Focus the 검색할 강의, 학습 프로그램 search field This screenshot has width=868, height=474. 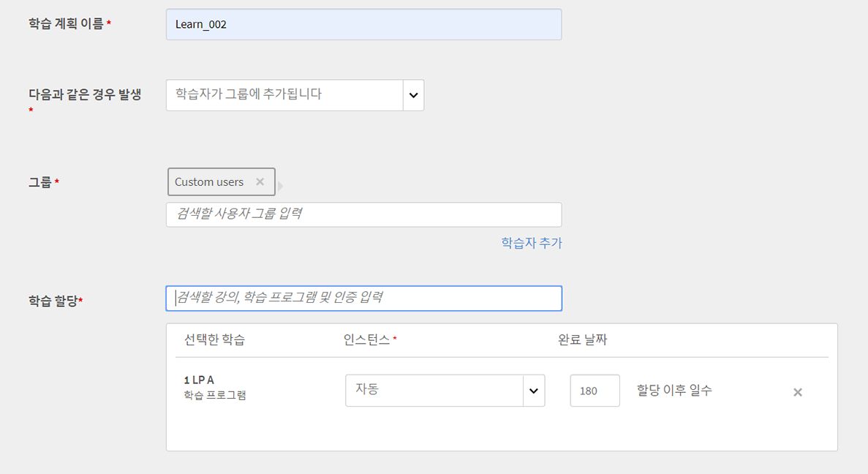363,298
